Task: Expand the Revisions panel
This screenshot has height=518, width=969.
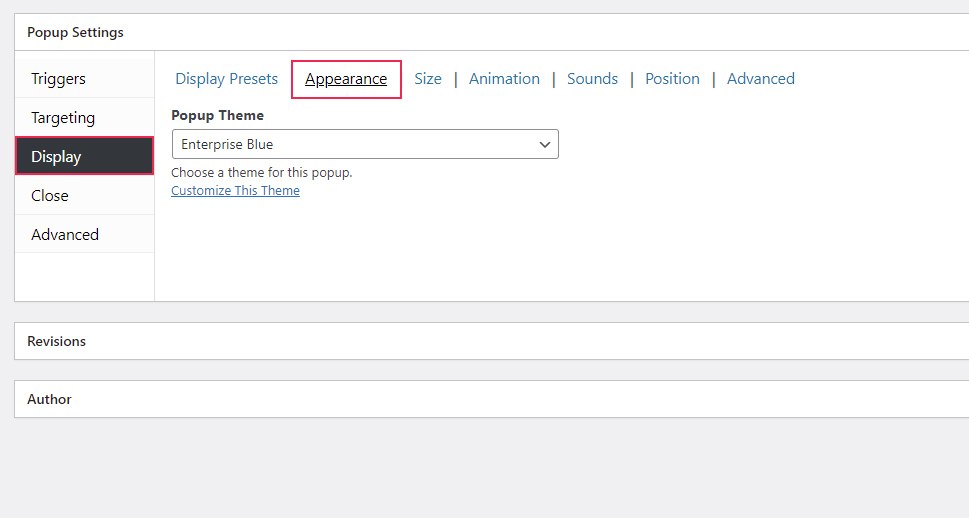Action: click(x=57, y=341)
